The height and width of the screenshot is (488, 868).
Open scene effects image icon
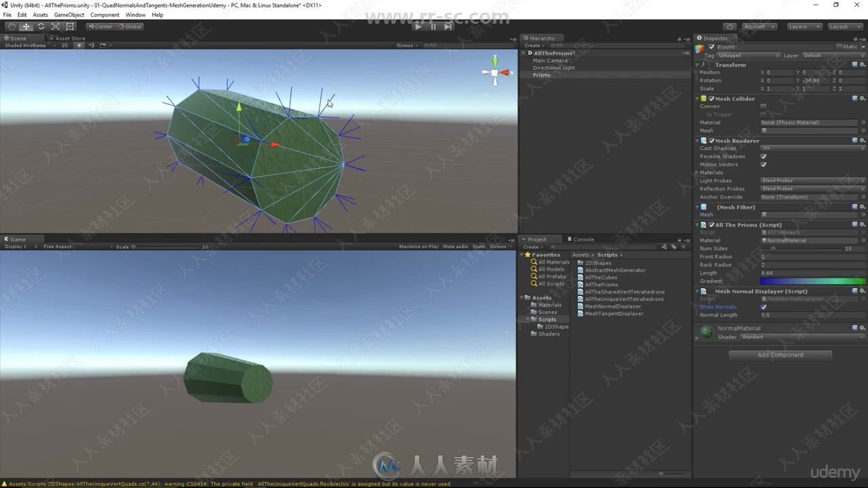pyautogui.click(x=103, y=45)
